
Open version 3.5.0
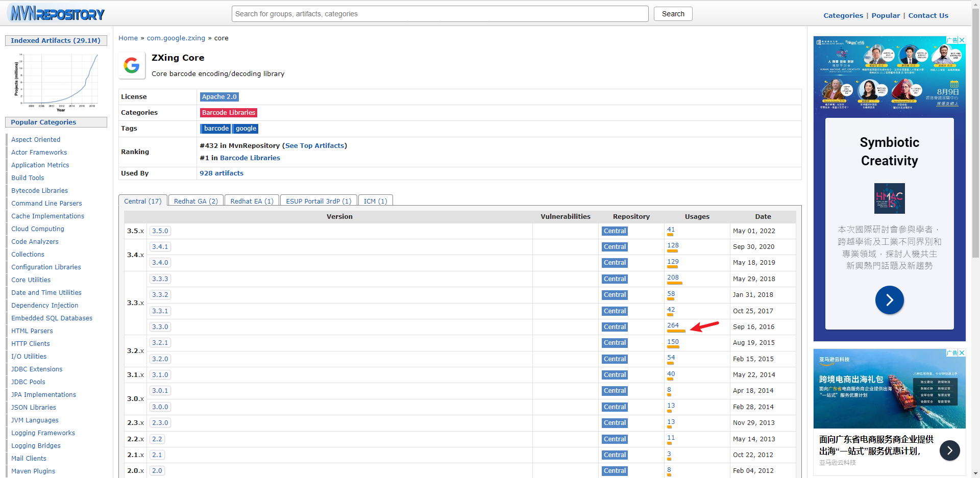[160, 231]
